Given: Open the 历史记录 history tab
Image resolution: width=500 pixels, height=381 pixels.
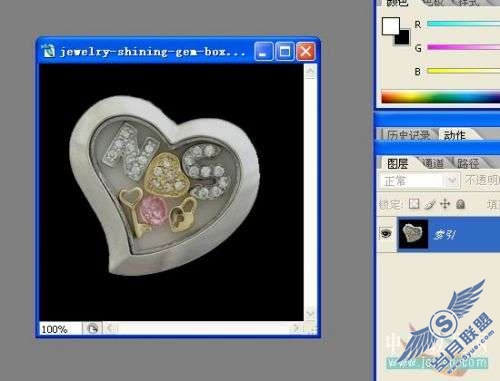Looking at the screenshot, I should (x=408, y=135).
